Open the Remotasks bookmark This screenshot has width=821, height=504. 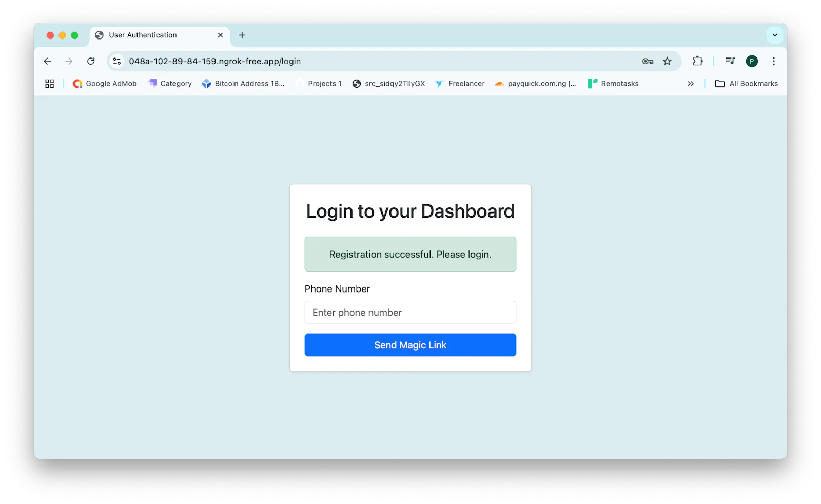(x=613, y=83)
